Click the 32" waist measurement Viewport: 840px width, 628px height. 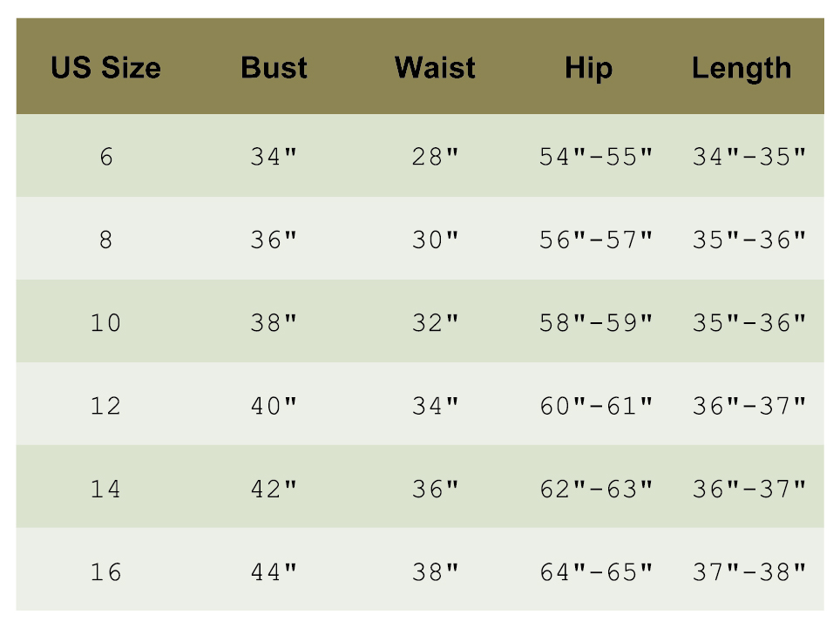[x=435, y=323]
